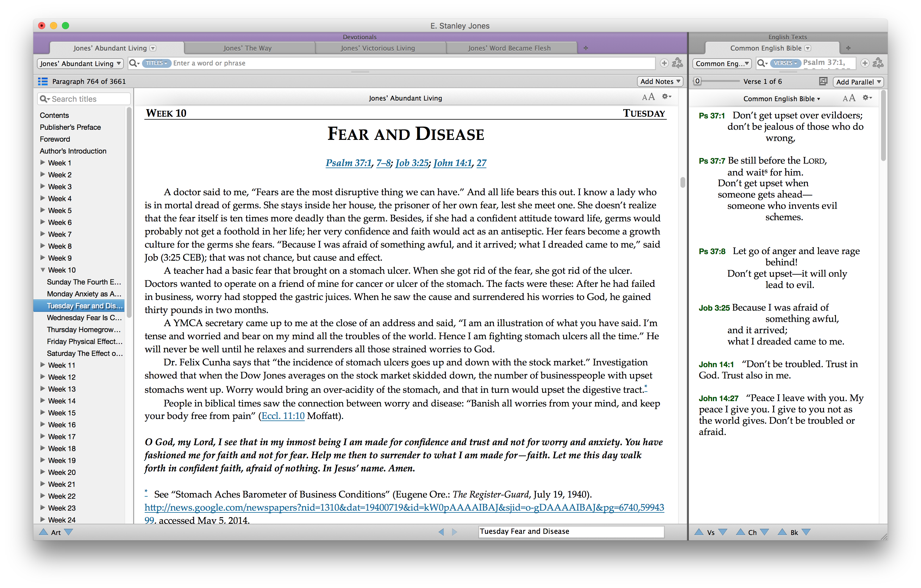
Task: Open Add Parallel dropdown
Action: click(x=858, y=82)
